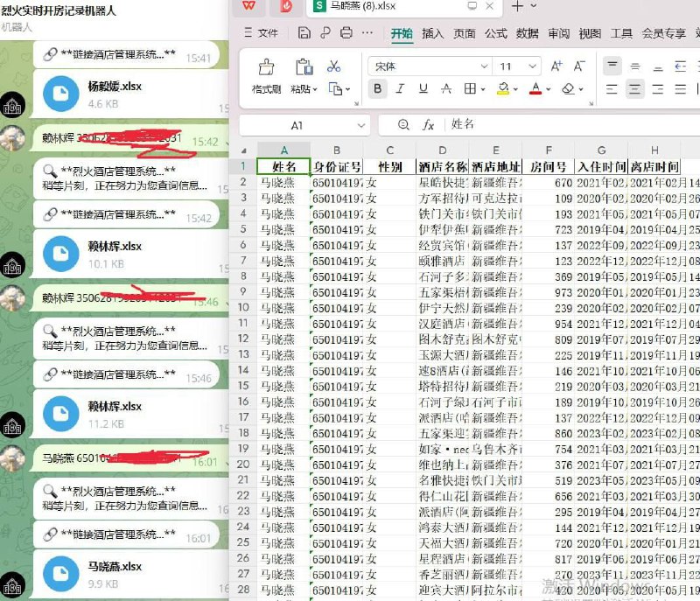The width and height of the screenshot is (700, 601).
Task: Toggle Underline formatting
Action: 423,89
